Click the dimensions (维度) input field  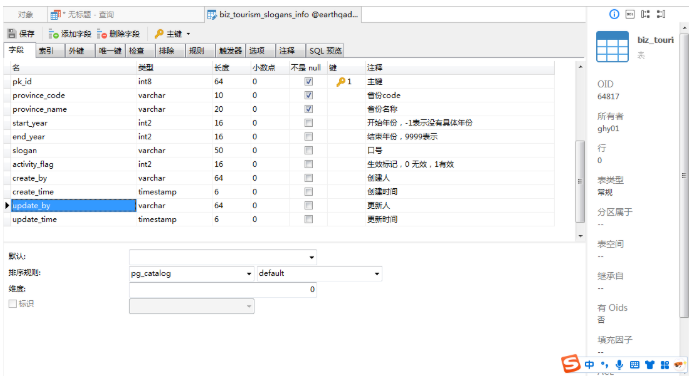pos(223,289)
